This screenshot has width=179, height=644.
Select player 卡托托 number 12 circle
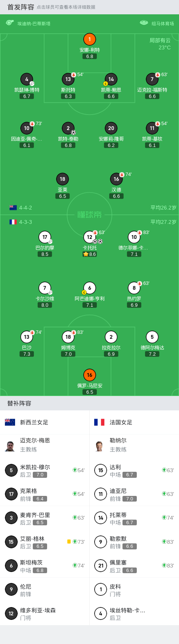point(90,237)
